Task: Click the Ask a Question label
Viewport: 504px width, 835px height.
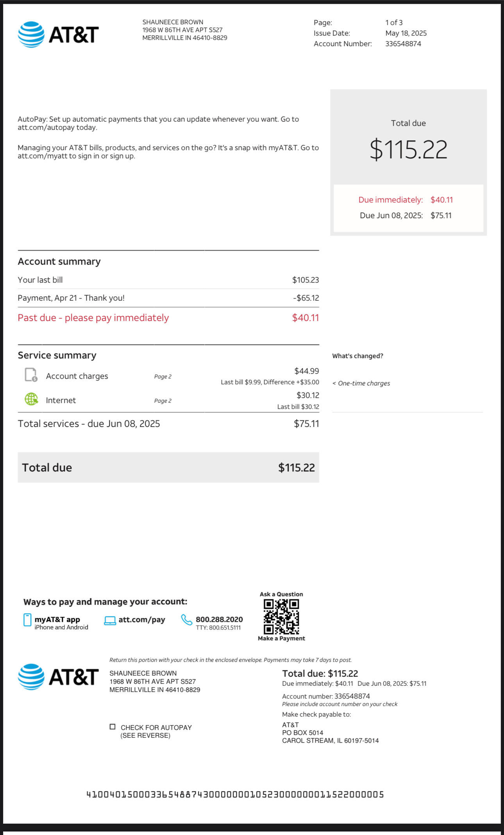Action: click(x=281, y=594)
